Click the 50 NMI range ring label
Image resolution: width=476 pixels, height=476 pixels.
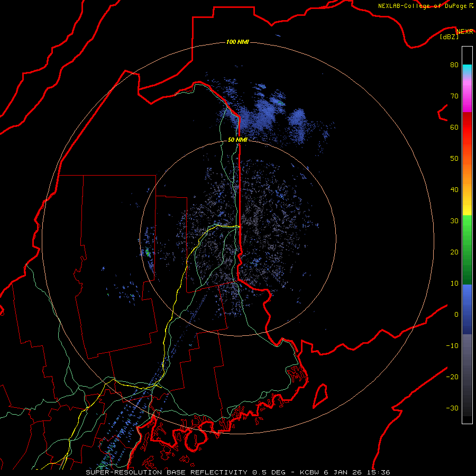tap(237, 140)
